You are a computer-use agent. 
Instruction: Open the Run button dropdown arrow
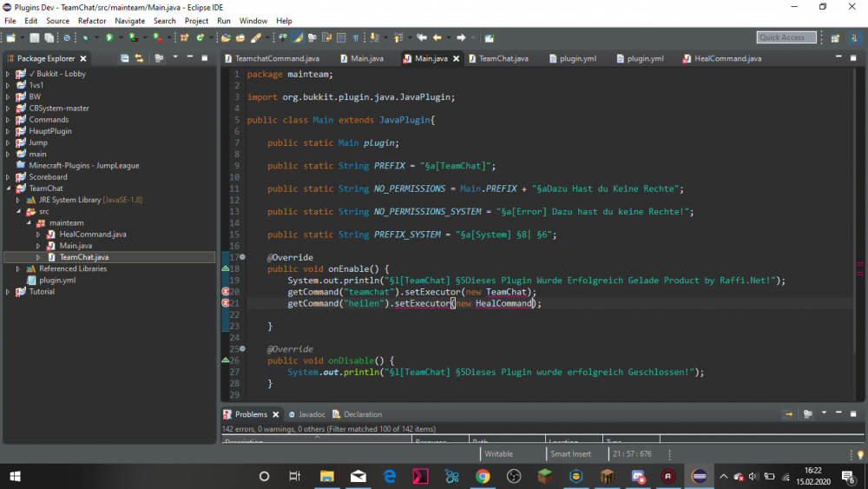(x=120, y=37)
